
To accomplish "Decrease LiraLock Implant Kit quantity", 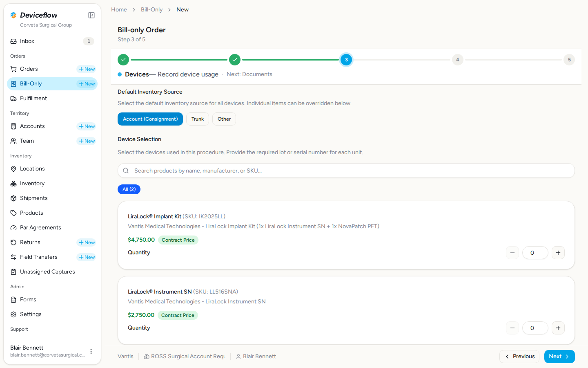I will [512, 253].
